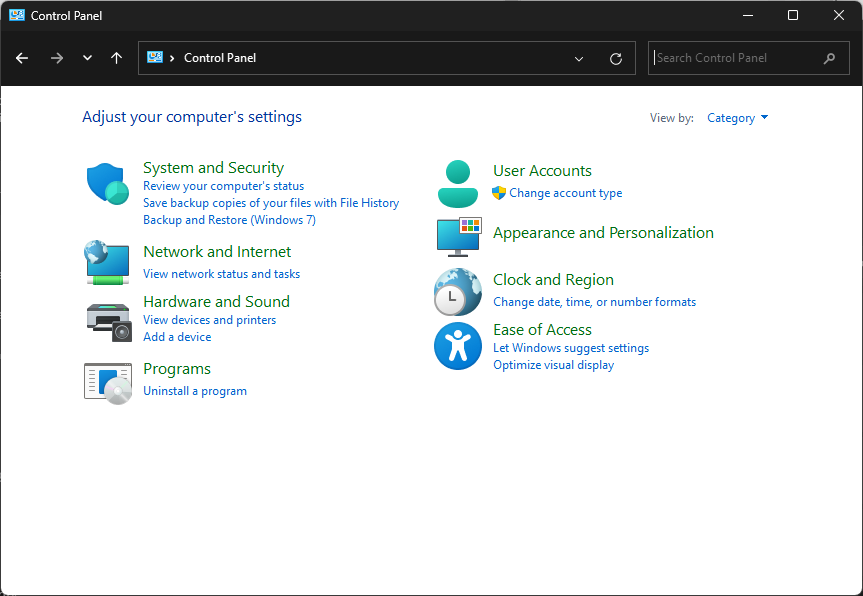This screenshot has width=863, height=596.
Task: Click the Network and Internet globe icon
Action: (107, 263)
